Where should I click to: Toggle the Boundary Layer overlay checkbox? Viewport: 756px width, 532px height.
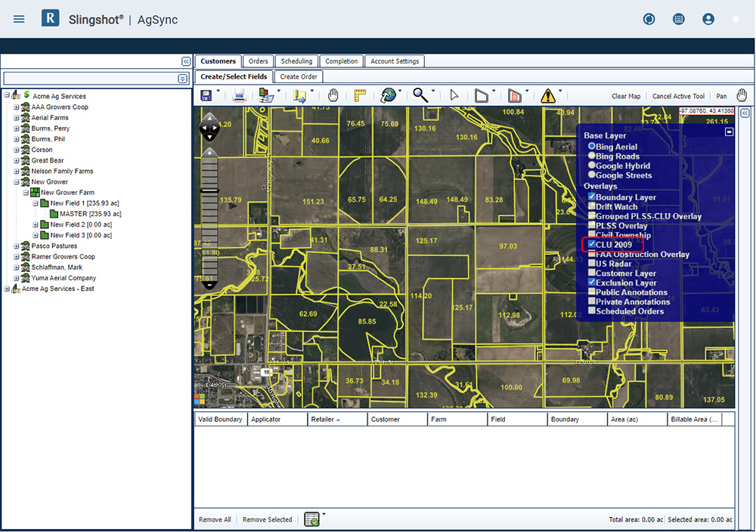(x=592, y=196)
